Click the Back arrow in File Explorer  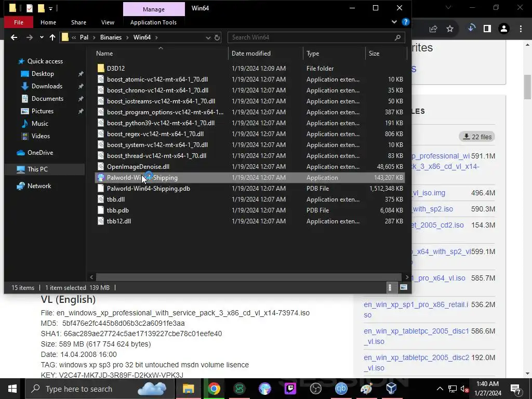[14, 37]
